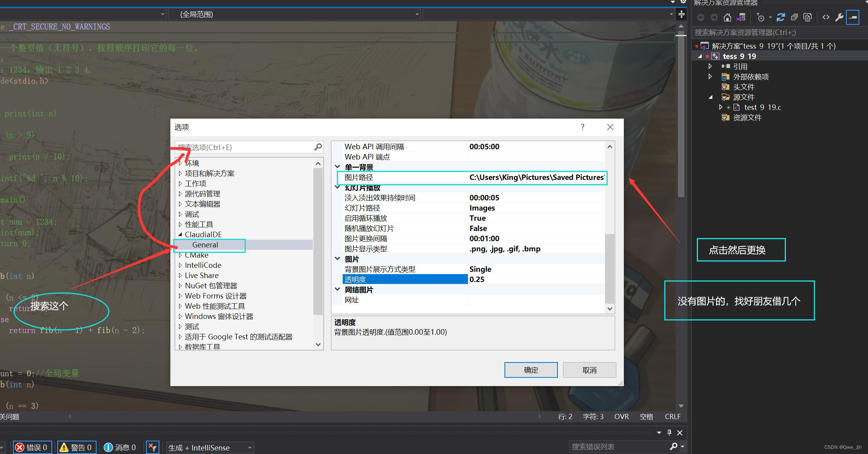The width and height of the screenshot is (868, 454).
Task: Click the view code icon in Solution Explorer
Action: point(826,17)
